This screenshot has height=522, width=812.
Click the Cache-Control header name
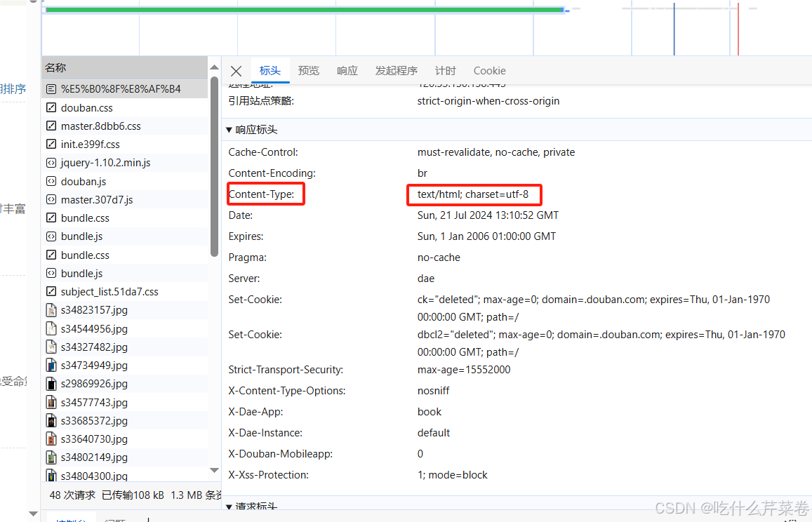tap(263, 152)
